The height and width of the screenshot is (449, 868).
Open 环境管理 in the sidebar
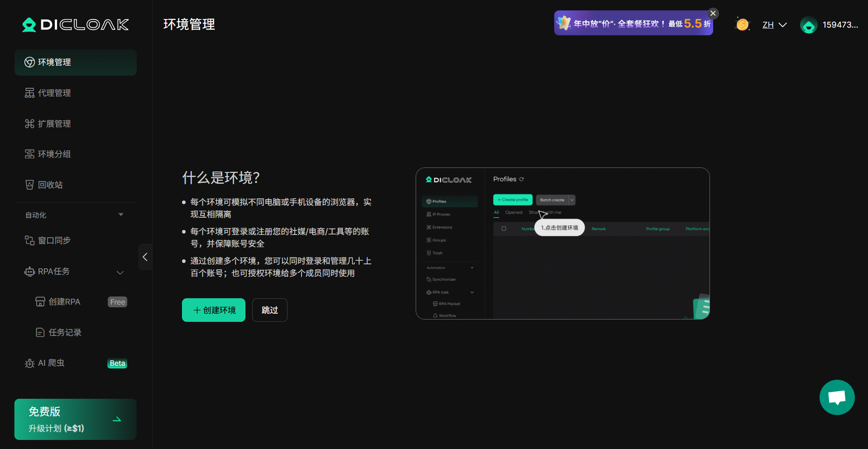76,62
